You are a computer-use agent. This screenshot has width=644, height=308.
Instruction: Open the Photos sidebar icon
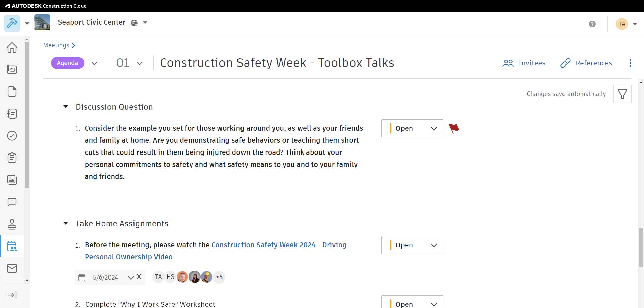pos(12,180)
